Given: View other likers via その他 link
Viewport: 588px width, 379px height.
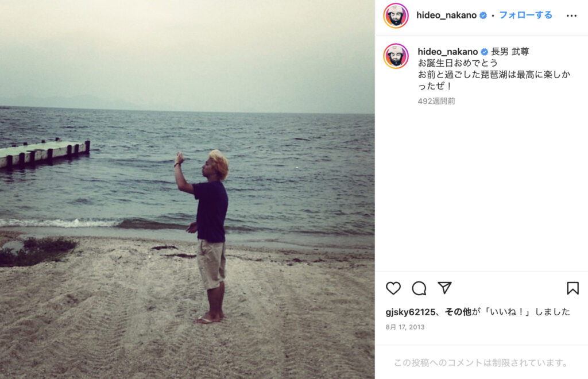Looking at the screenshot, I should 458,312.
